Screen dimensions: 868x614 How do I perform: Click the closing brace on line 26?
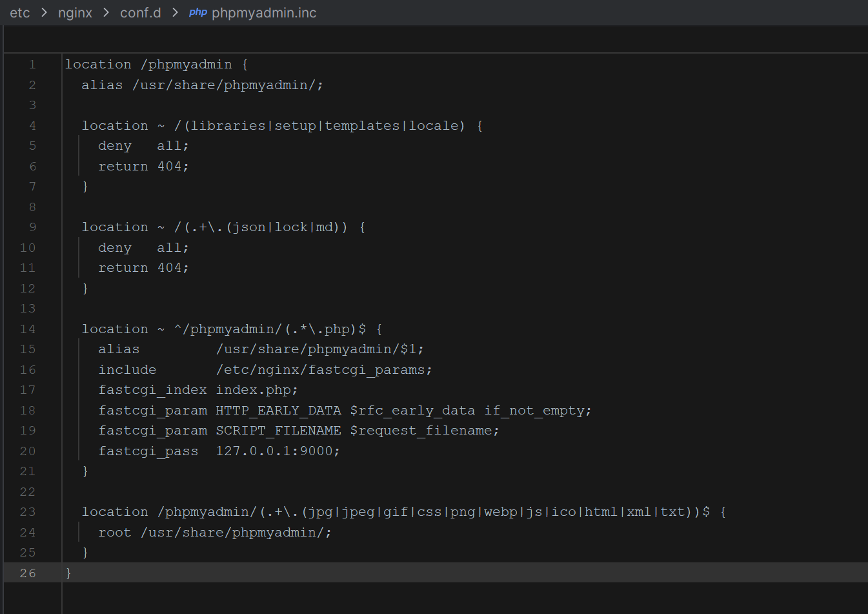pyautogui.click(x=68, y=573)
